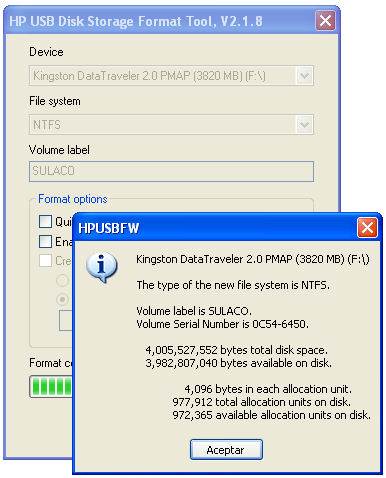Image resolution: width=386 pixels, height=478 pixels.
Task: Click the blue information icon in the dialog
Action: (101, 267)
